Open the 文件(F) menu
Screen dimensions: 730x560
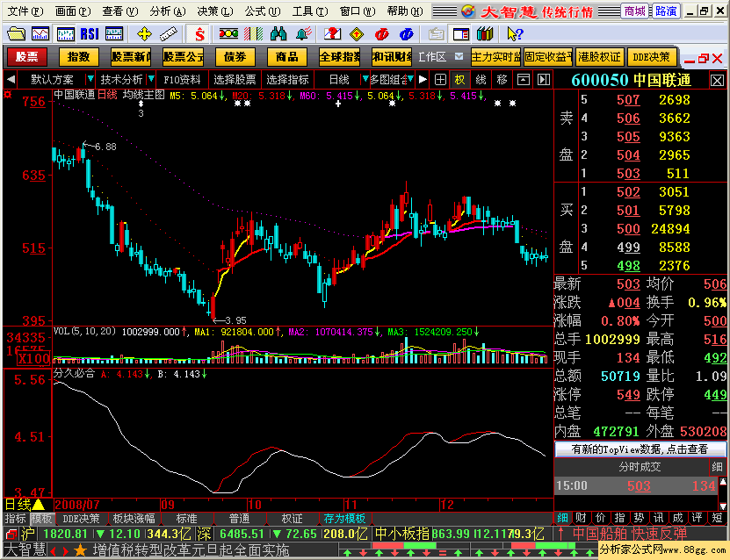coord(25,11)
